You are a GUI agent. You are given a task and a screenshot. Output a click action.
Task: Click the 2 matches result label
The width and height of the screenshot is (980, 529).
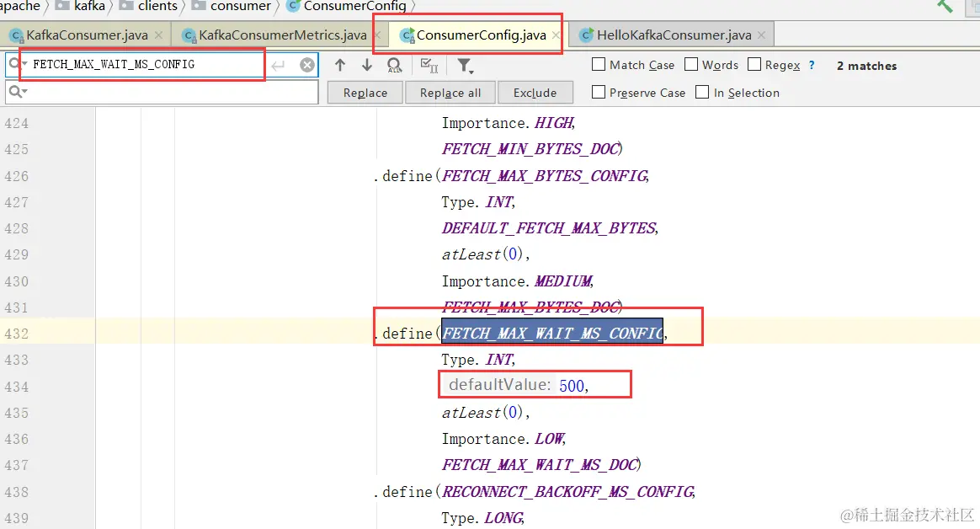[866, 66]
